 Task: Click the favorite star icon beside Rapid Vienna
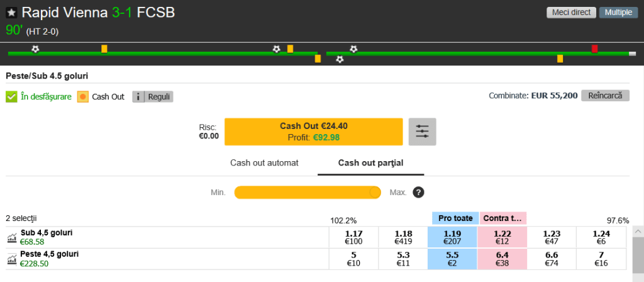[x=11, y=13]
